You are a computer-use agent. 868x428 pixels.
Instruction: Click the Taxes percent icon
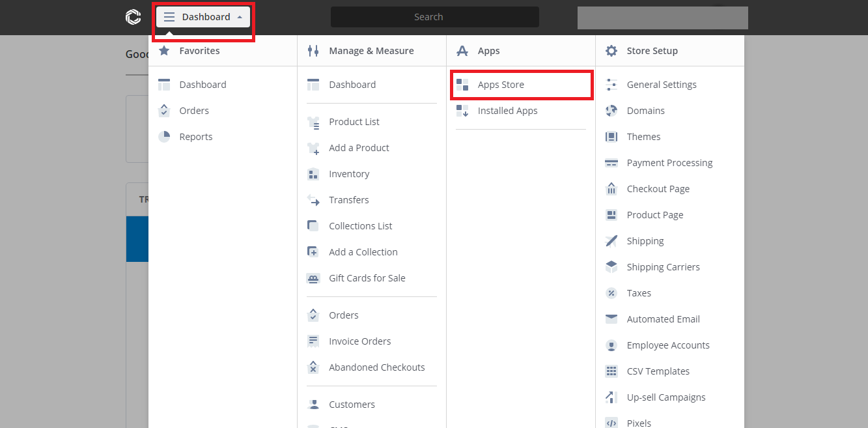[611, 293]
